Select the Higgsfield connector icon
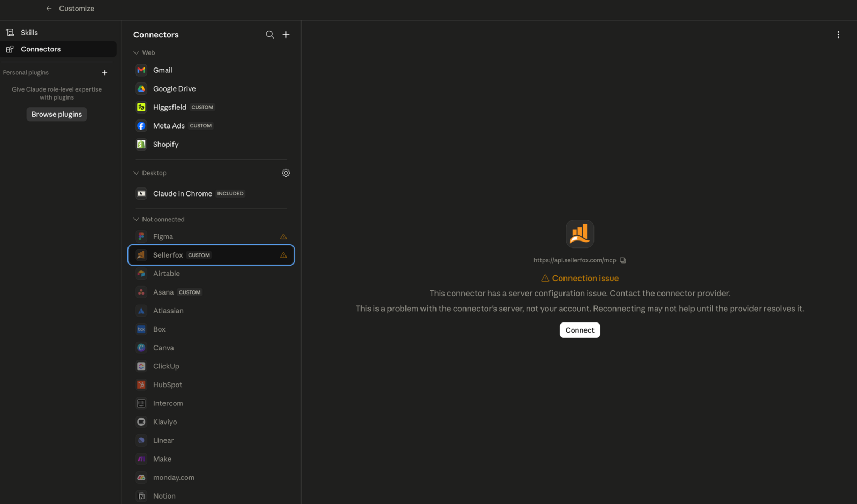 pyautogui.click(x=141, y=107)
